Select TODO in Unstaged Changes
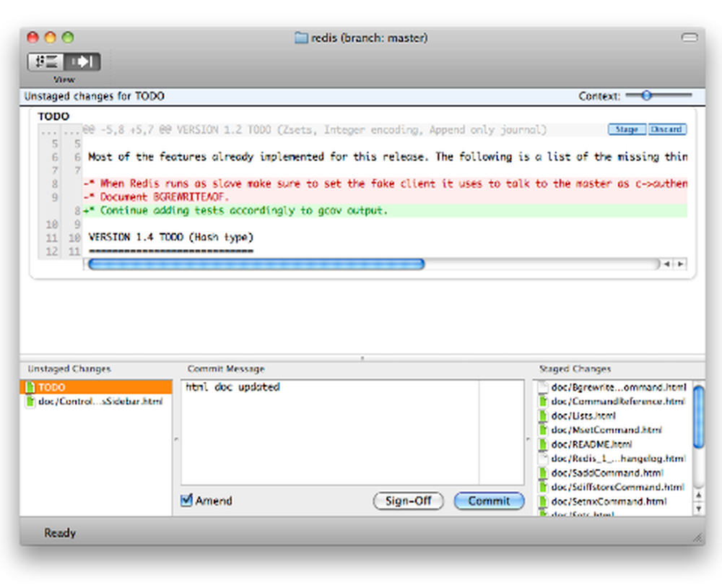 click(96, 386)
